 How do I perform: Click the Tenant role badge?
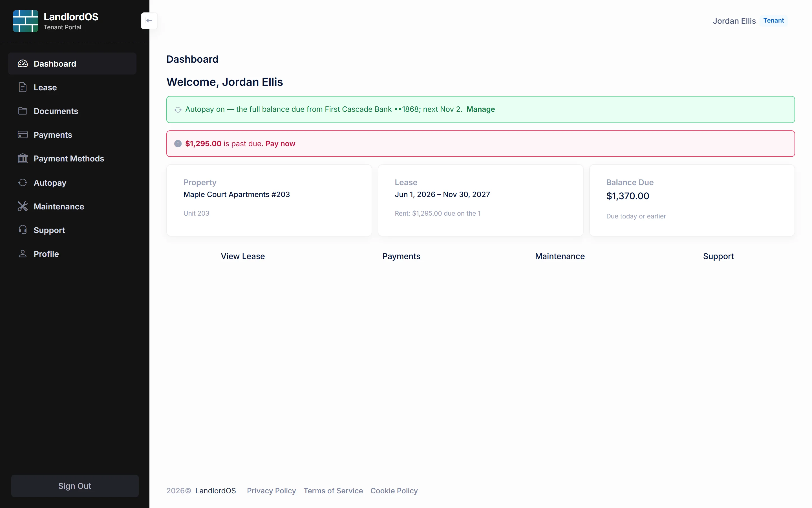tap(773, 21)
